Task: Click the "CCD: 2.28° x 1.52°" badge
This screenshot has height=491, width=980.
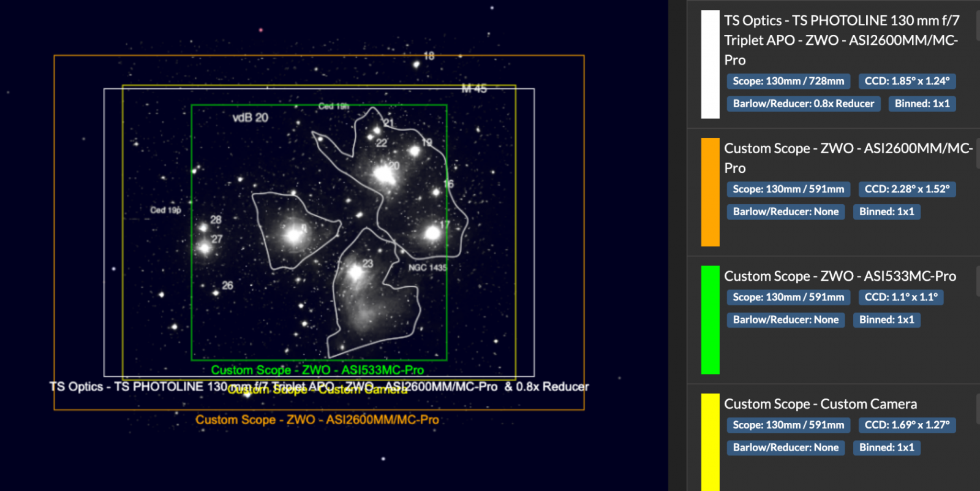Action: [907, 189]
